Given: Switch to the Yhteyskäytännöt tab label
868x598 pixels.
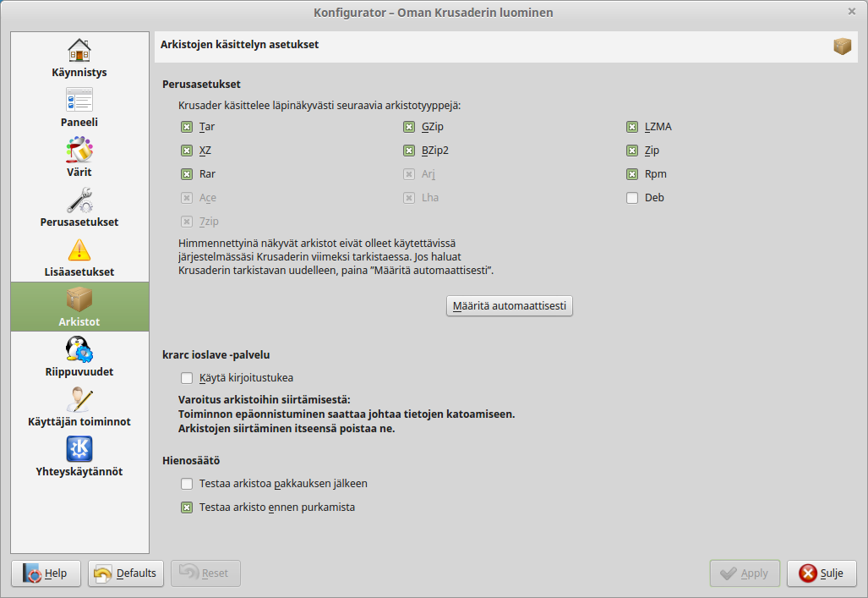Looking at the screenshot, I should point(79,472).
